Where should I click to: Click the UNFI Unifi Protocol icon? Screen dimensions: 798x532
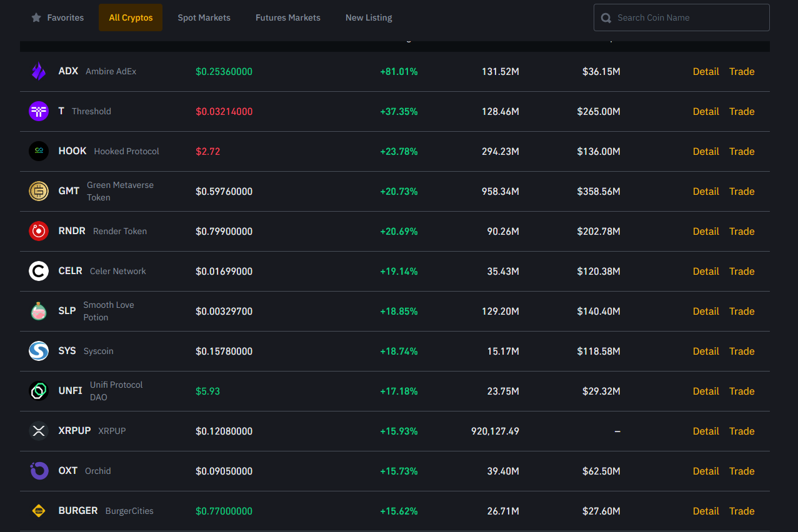pos(39,391)
